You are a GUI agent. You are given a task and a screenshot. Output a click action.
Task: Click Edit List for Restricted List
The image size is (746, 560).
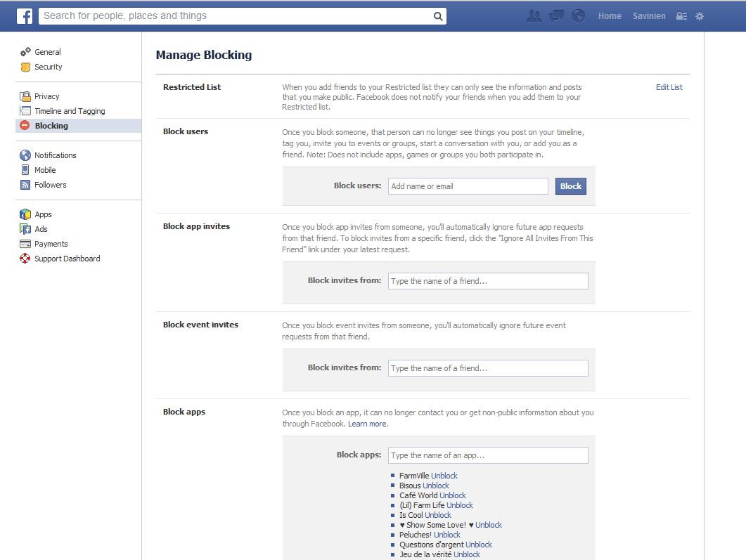tap(669, 87)
